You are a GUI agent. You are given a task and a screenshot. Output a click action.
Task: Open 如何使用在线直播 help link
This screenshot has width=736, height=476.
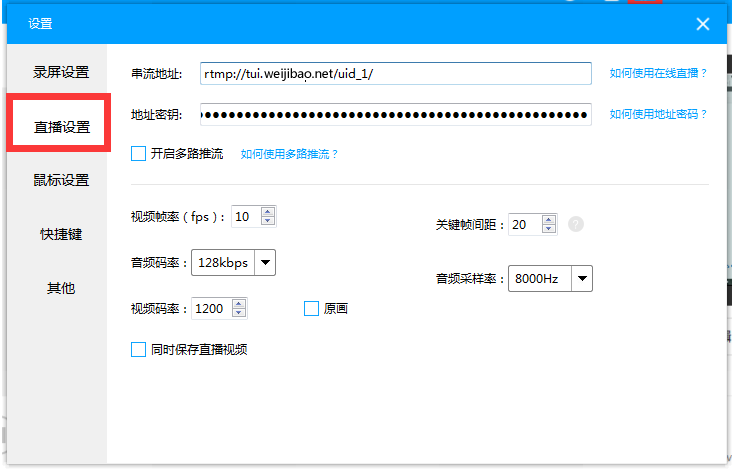(x=658, y=73)
